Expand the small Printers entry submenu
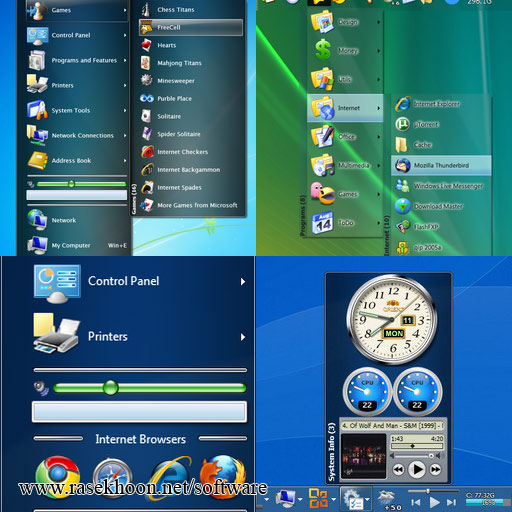This screenshot has height=512, width=512. click(x=125, y=85)
